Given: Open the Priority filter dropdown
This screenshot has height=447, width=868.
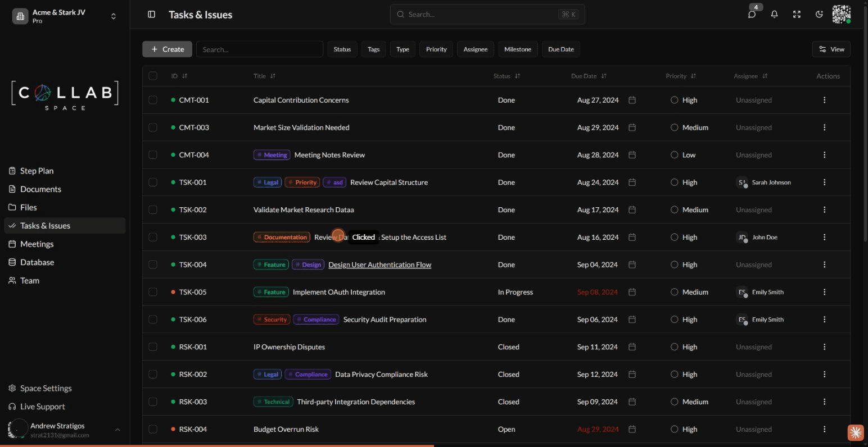Looking at the screenshot, I should [436, 49].
